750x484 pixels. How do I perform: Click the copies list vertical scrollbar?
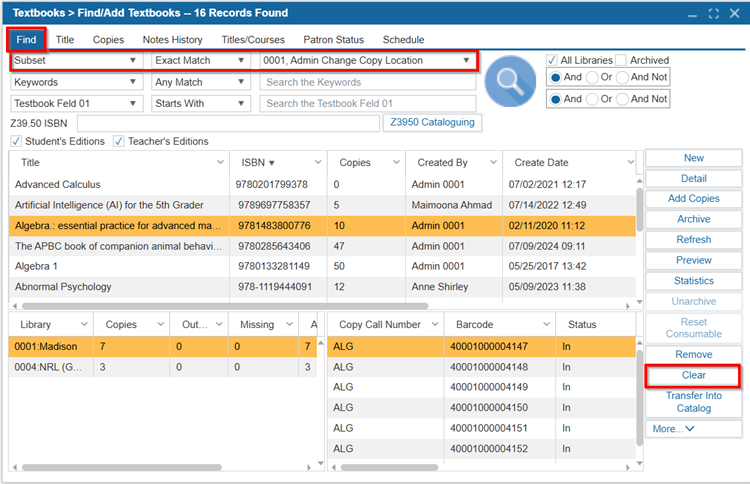point(640,397)
